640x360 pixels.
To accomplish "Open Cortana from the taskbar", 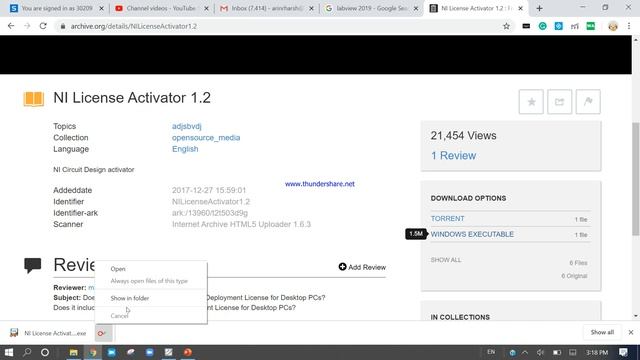I will (x=45, y=352).
